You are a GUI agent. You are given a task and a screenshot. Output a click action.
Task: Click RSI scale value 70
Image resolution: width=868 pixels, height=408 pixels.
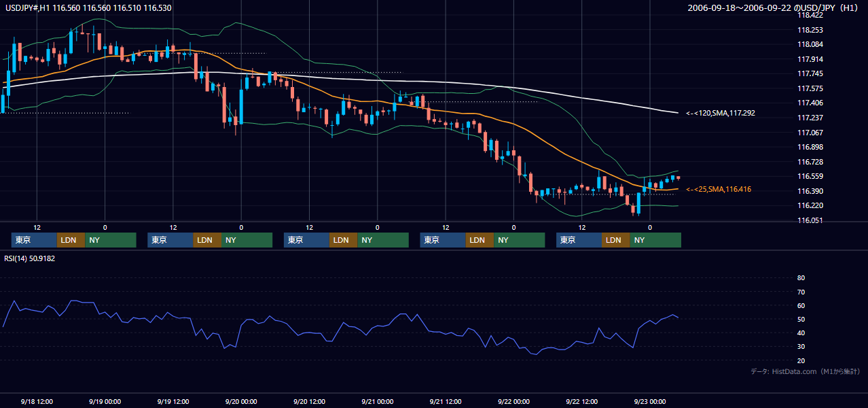click(801, 292)
